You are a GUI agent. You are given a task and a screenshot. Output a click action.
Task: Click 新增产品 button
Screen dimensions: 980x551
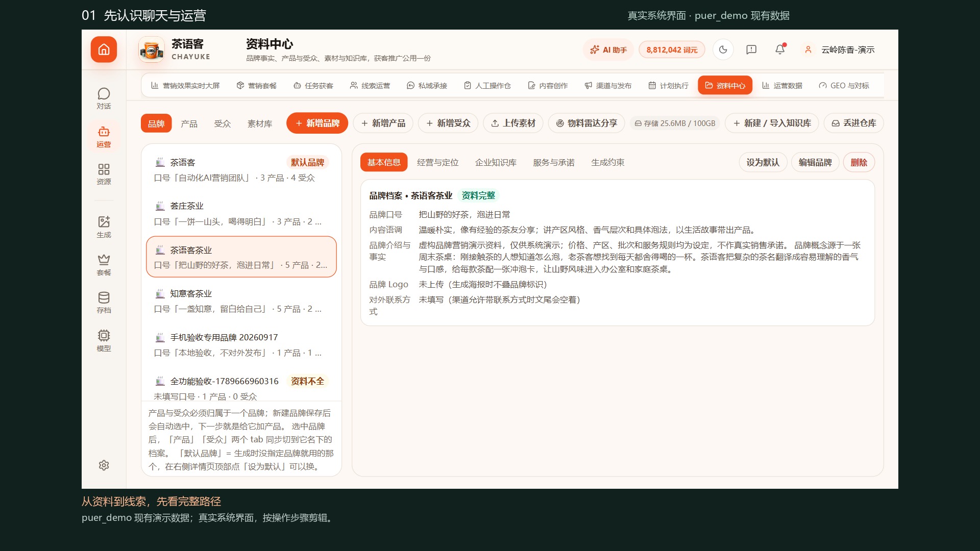point(383,123)
